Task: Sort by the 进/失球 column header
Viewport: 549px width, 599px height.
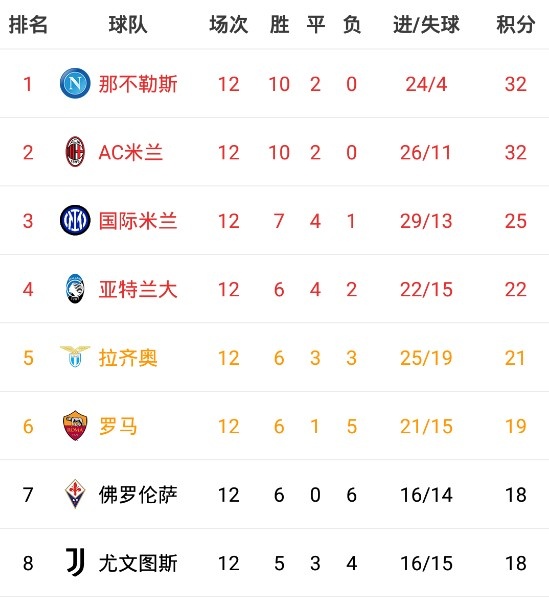Action: pyautogui.click(x=426, y=25)
